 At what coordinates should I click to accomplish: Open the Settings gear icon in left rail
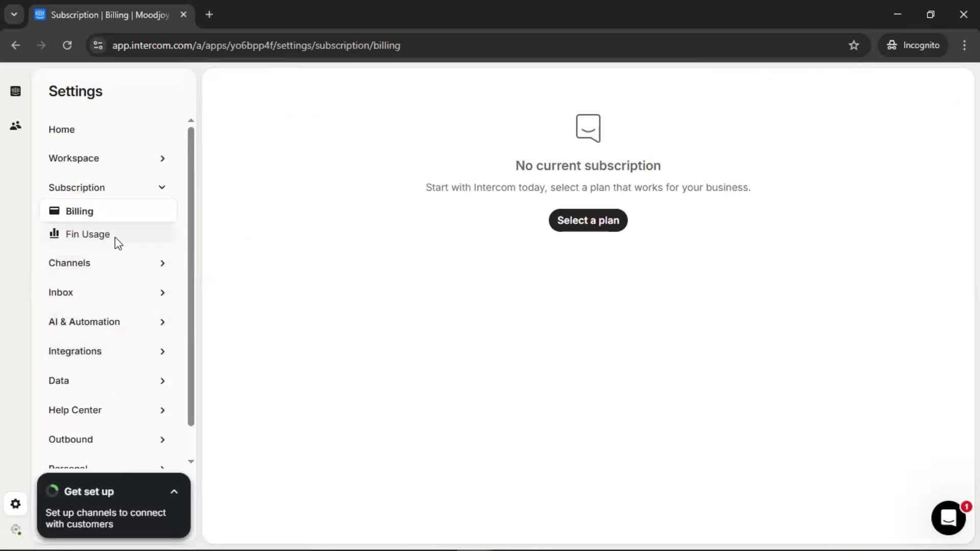click(15, 504)
